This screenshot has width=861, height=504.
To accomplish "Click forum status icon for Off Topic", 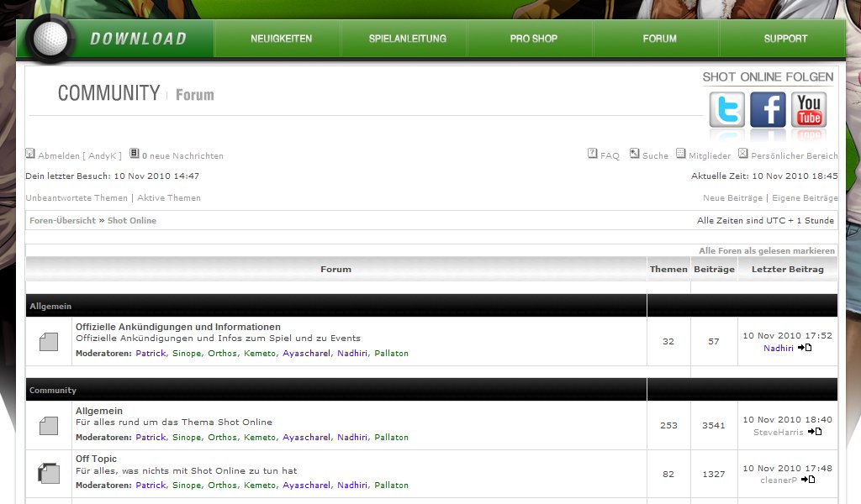I will pyautogui.click(x=49, y=474).
